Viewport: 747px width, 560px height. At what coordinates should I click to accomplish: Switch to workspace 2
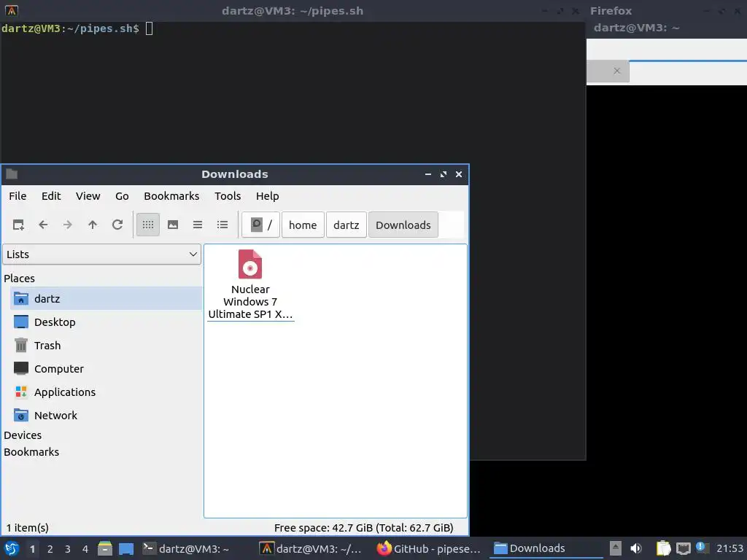point(50,549)
